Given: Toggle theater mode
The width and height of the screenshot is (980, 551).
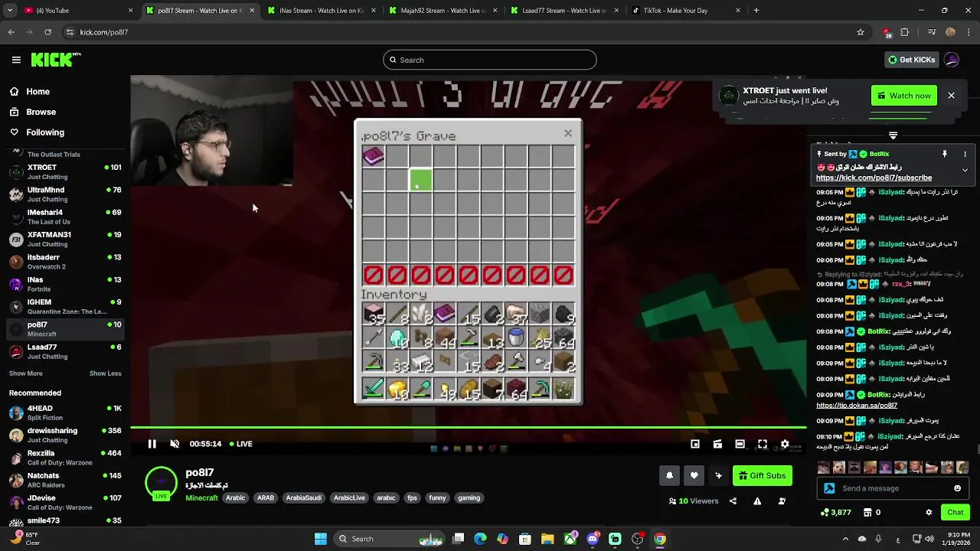Looking at the screenshot, I should pyautogui.click(x=740, y=444).
